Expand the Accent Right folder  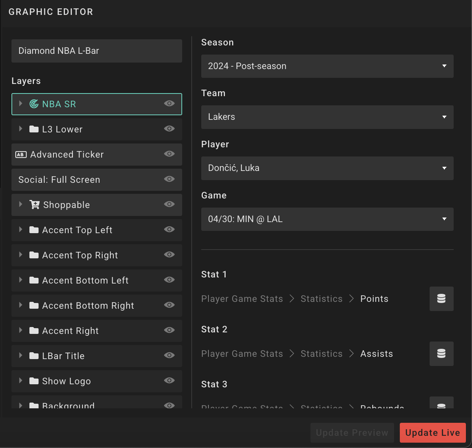pos(20,330)
